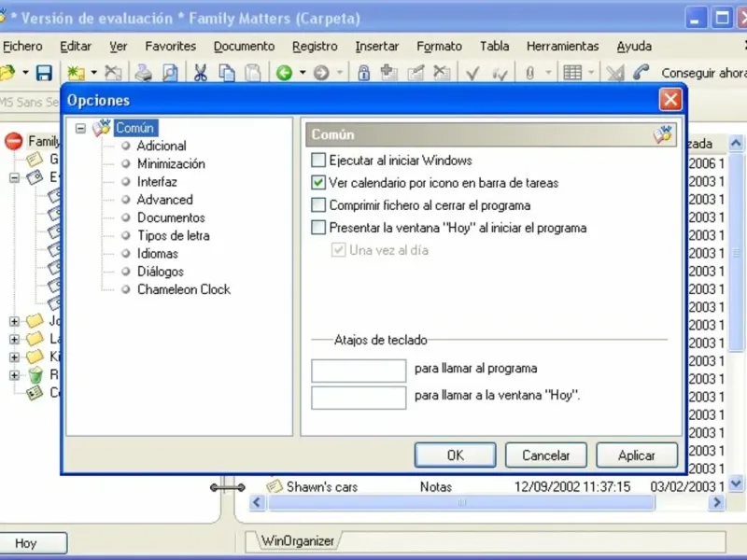The height and width of the screenshot is (560, 747).
Task: Close the Opciones dialog with the red X
Action: click(x=670, y=100)
